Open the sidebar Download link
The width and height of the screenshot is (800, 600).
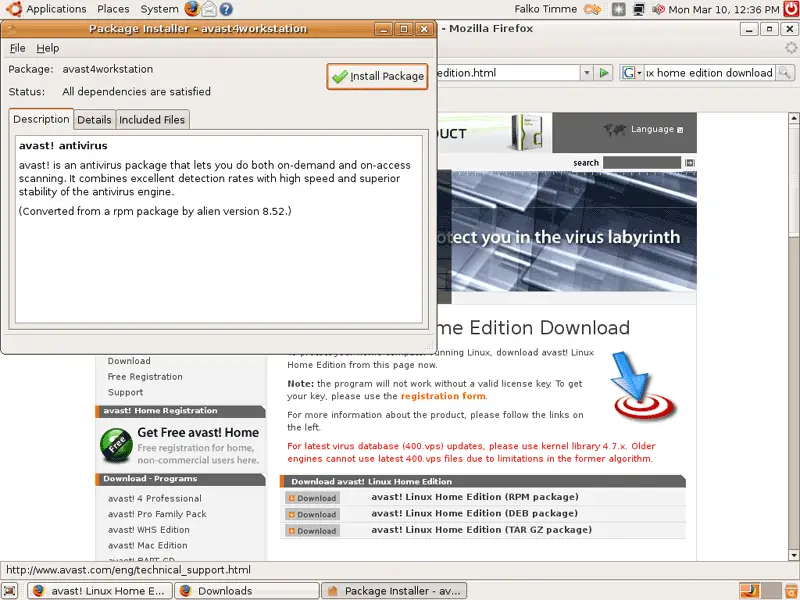(x=129, y=361)
